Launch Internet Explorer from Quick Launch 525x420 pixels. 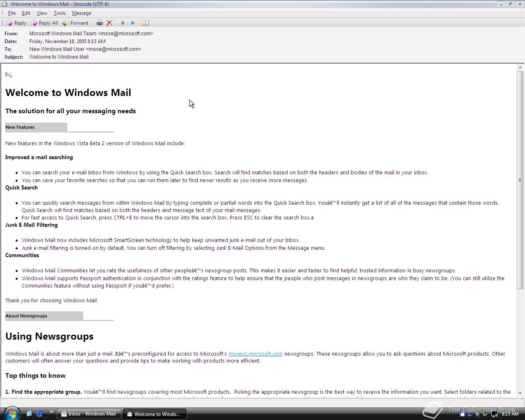[39, 414]
